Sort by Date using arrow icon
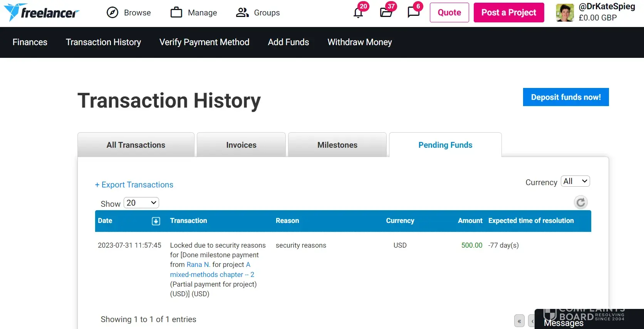Viewport: 644px width, 329px height. 156,221
